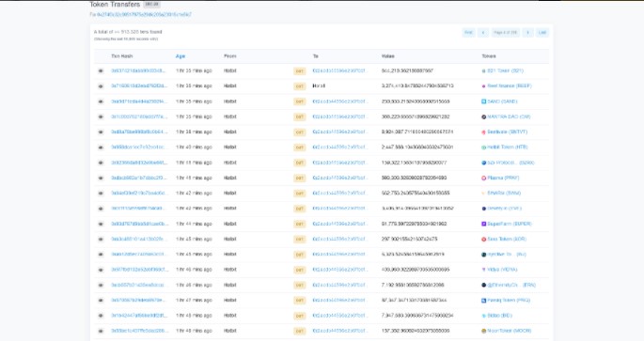The height and width of the screenshot is (341, 644).
Task: Open details eye icon in the SAND row
Action: tap(101, 101)
